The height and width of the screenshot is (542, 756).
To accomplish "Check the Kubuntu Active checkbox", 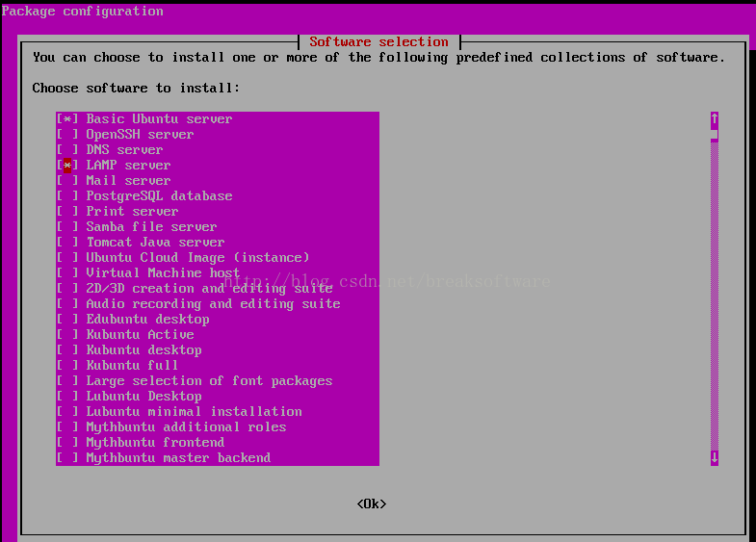I will tap(67, 335).
